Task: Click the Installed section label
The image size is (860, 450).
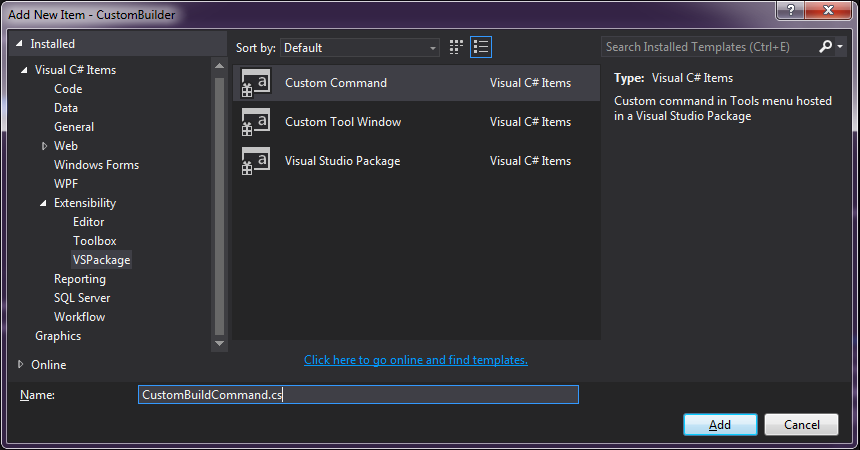Action: click(x=53, y=44)
